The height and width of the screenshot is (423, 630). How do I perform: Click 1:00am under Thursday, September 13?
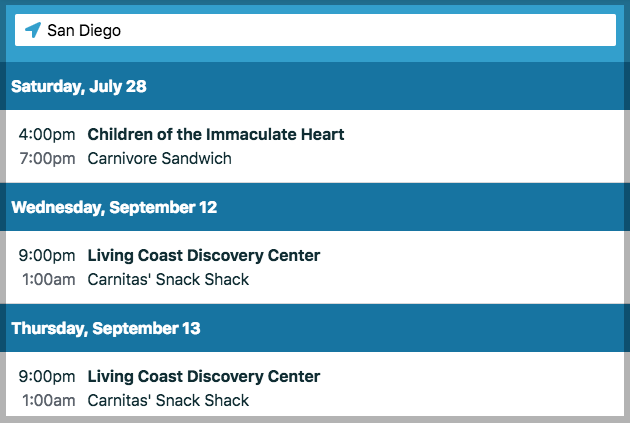[x=49, y=400]
